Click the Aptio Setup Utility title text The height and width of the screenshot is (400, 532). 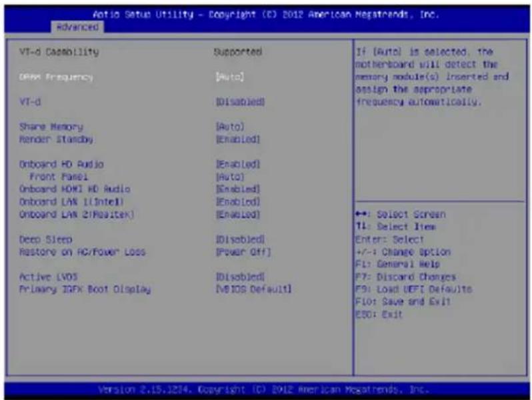pyautogui.click(x=265, y=15)
